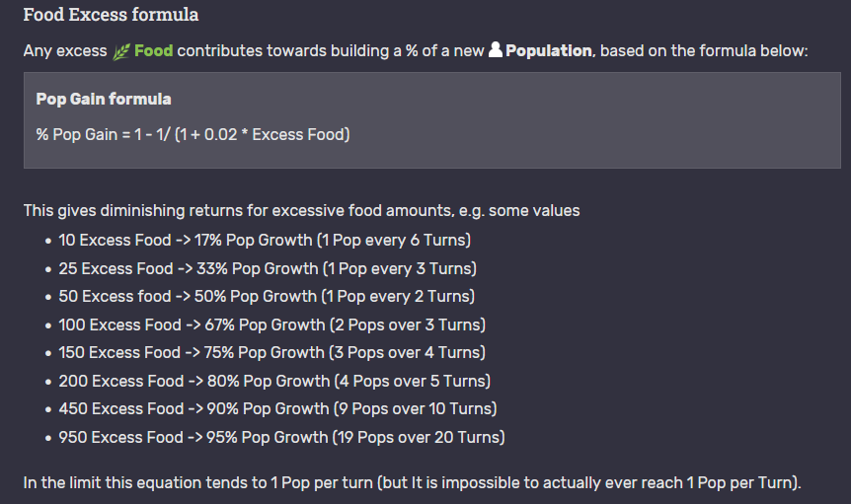Open the green Food link
The height and width of the screenshot is (504, 851).
[x=154, y=51]
